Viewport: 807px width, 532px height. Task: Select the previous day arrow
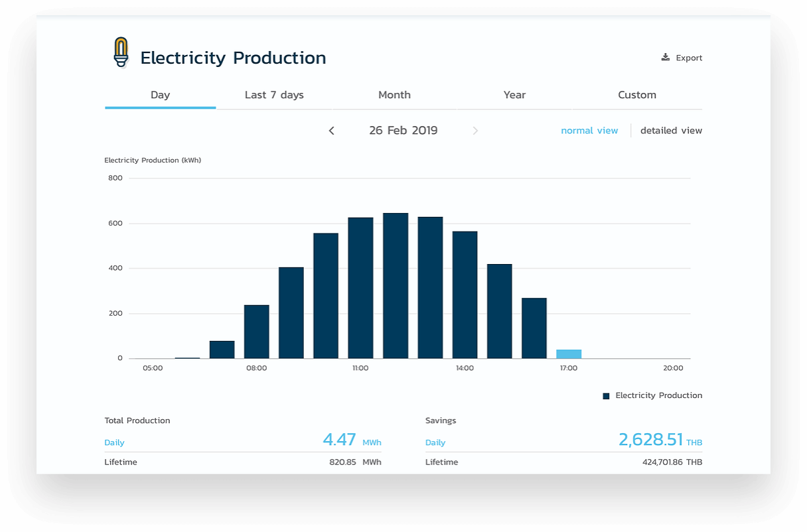(x=331, y=131)
